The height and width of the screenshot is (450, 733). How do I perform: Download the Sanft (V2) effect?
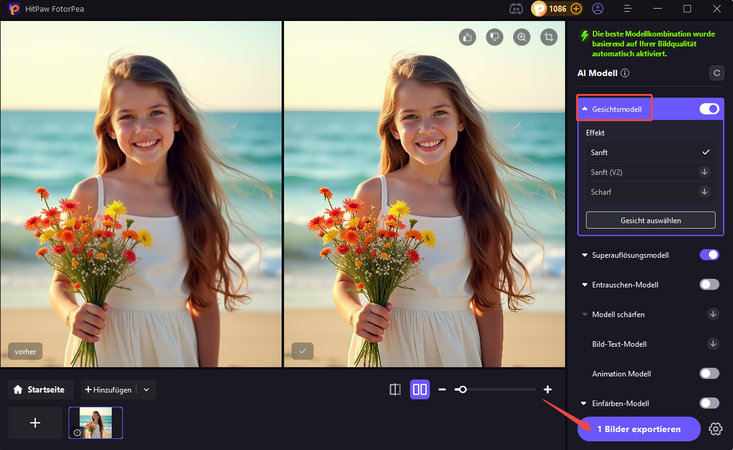[704, 172]
